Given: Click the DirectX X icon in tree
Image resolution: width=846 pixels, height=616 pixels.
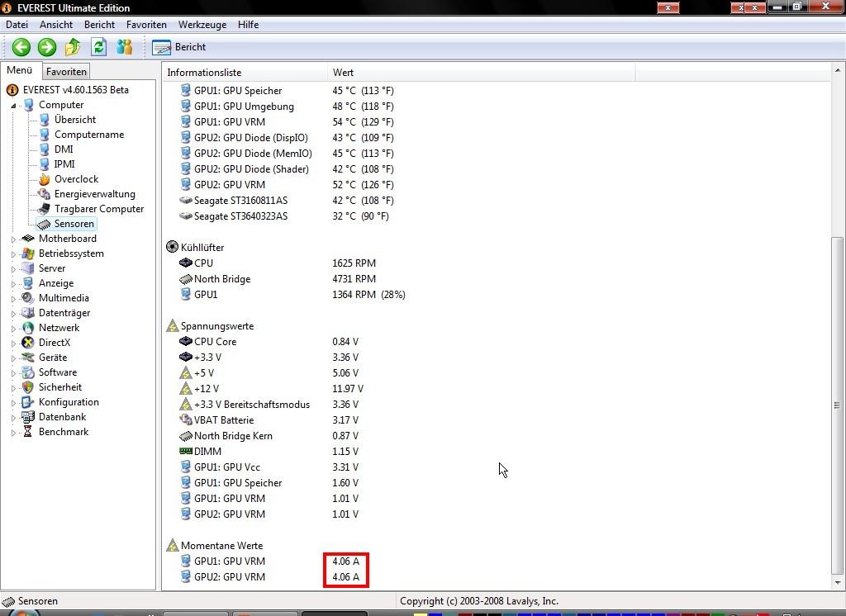Looking at the screenshot, I should click(28, 343).
